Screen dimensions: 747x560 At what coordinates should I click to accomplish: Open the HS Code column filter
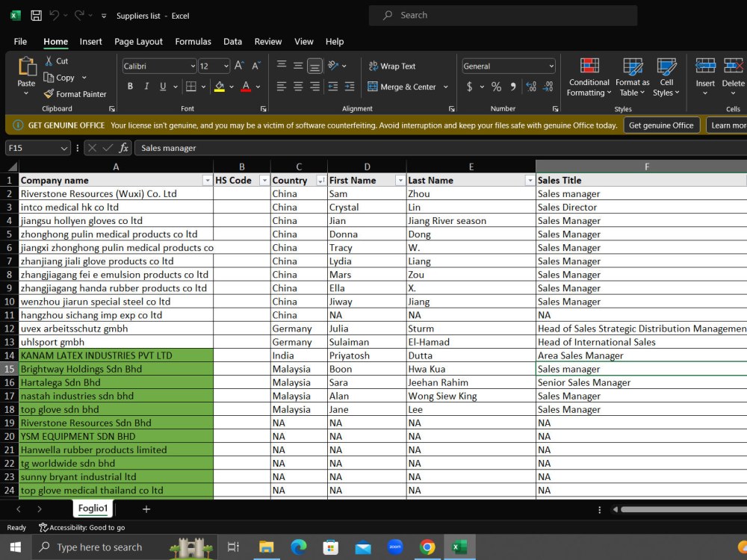[264, 181]
